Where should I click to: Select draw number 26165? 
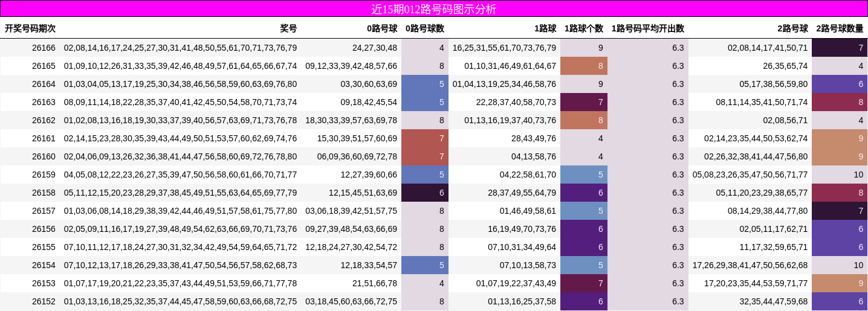pyautogui.click(x=44, y=66)
